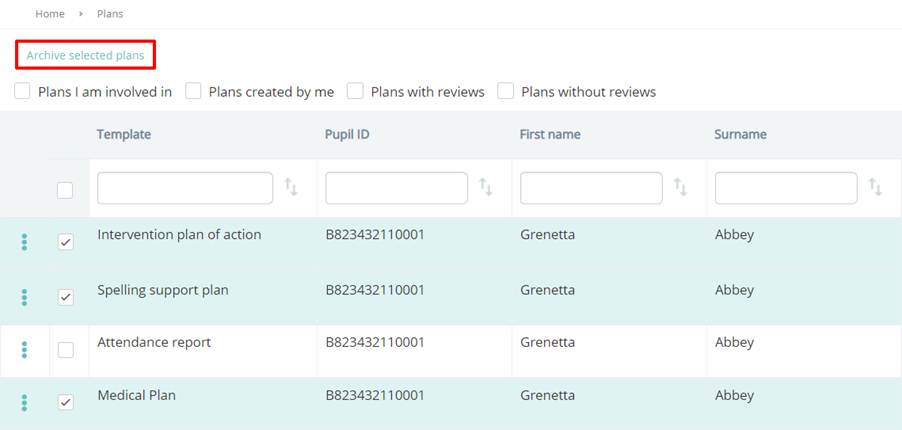This screenshot has width=902, height=430.
Task: Enable the Plans without reviews filter
Action: pos(506,91)
